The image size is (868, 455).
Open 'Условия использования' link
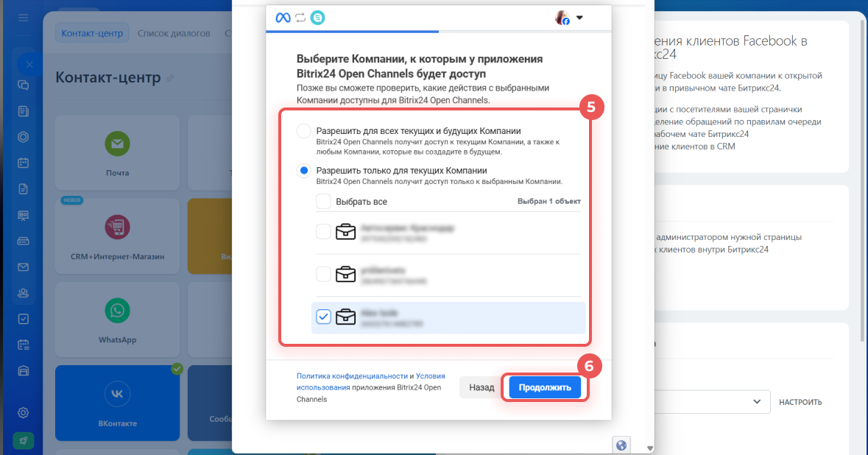[x=371, y=382]
